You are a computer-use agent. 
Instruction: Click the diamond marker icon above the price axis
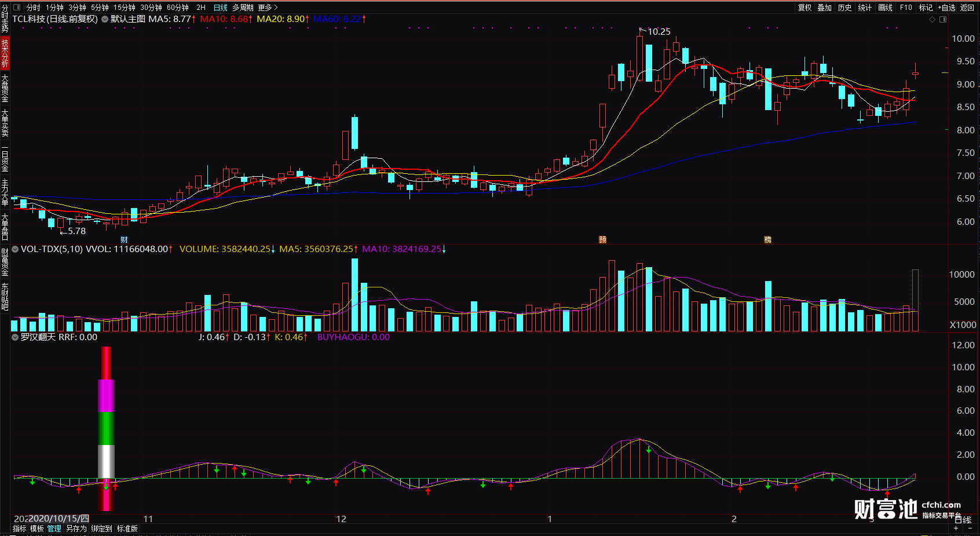pyautogui.click(x=932, y=19)
